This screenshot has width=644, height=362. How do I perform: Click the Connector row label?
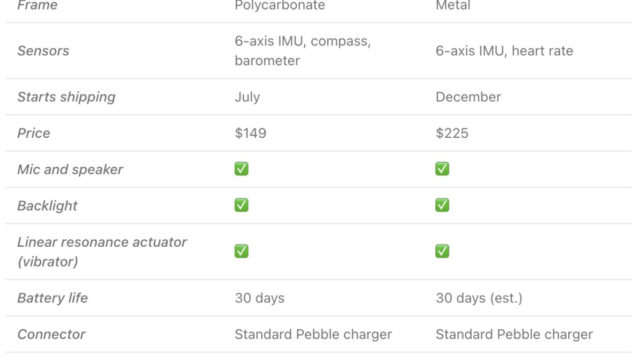pyautogui.click(x=51, y=335)
